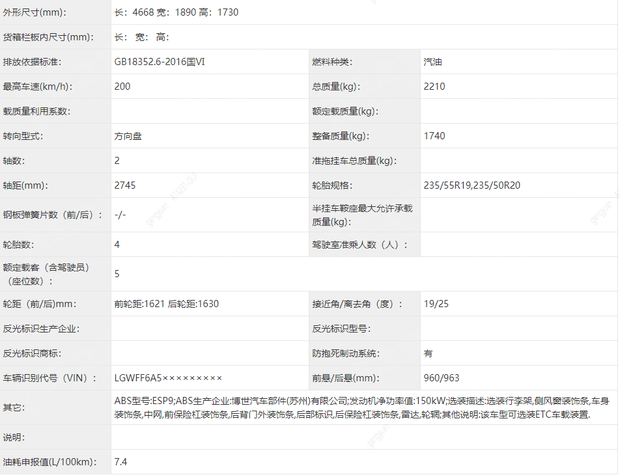Screen dimensions: 620x475
Task: Select the VIN value LGWFF6A5×××××××××
Action: [168, 378]
